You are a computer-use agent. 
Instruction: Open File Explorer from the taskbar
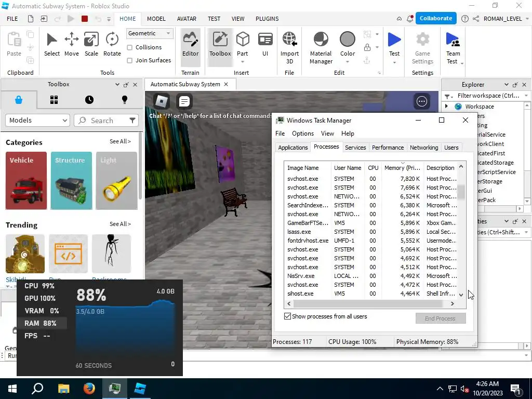pos(63,388)
